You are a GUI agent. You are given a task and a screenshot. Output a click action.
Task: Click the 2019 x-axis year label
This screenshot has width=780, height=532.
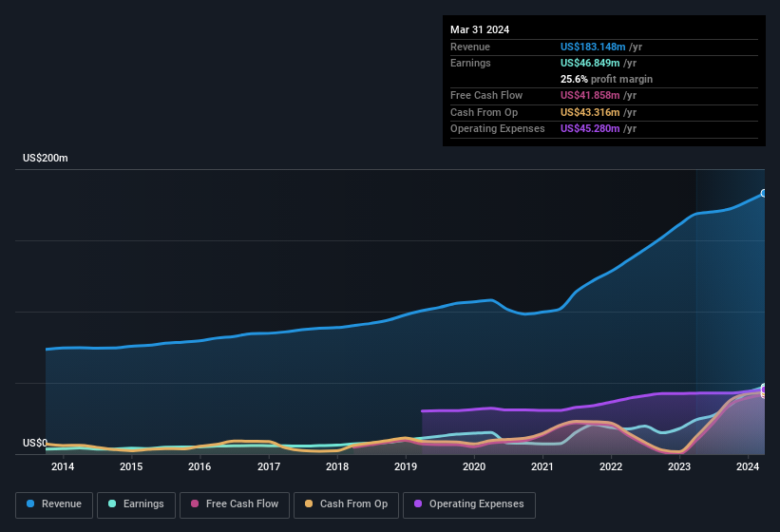click(x=406, y=466)
